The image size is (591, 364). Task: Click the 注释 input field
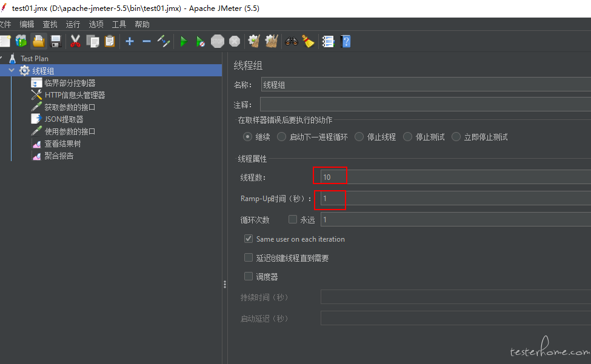(x=426, y=104)
